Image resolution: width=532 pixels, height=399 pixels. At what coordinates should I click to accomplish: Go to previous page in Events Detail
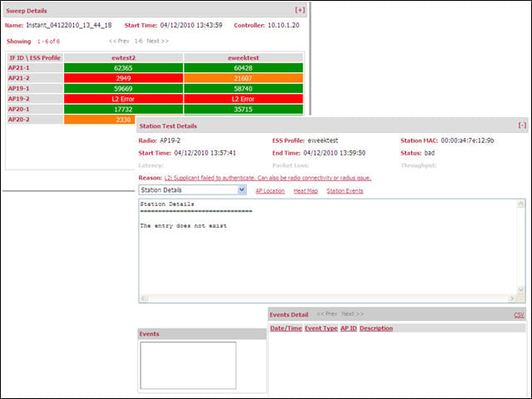327,314
